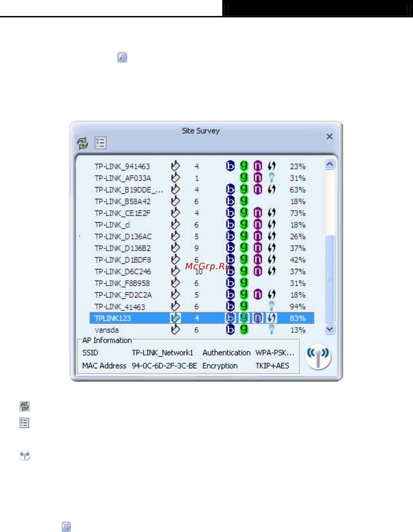
Task: Click the Connect antenna button in Site Survey
Action: [x=318, y=356]
